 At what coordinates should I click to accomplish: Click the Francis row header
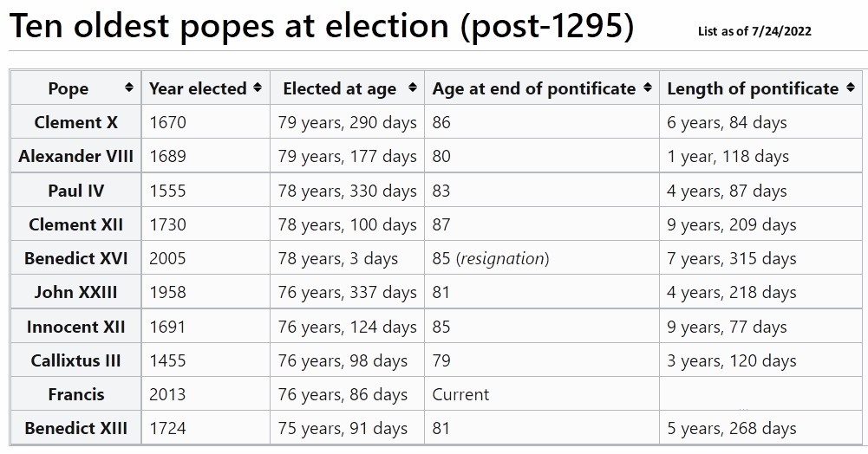pyautogui.click(x=75, y=394)
